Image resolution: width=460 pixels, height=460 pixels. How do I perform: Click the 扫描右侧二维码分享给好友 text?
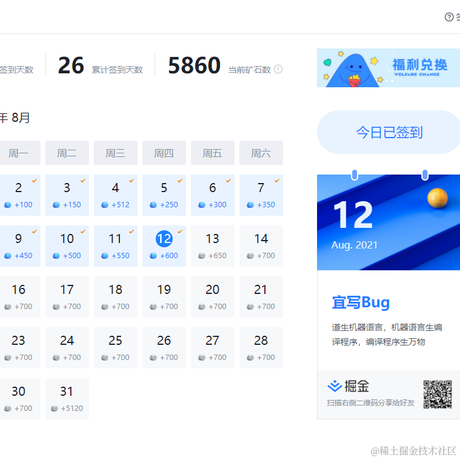point(370,403)
